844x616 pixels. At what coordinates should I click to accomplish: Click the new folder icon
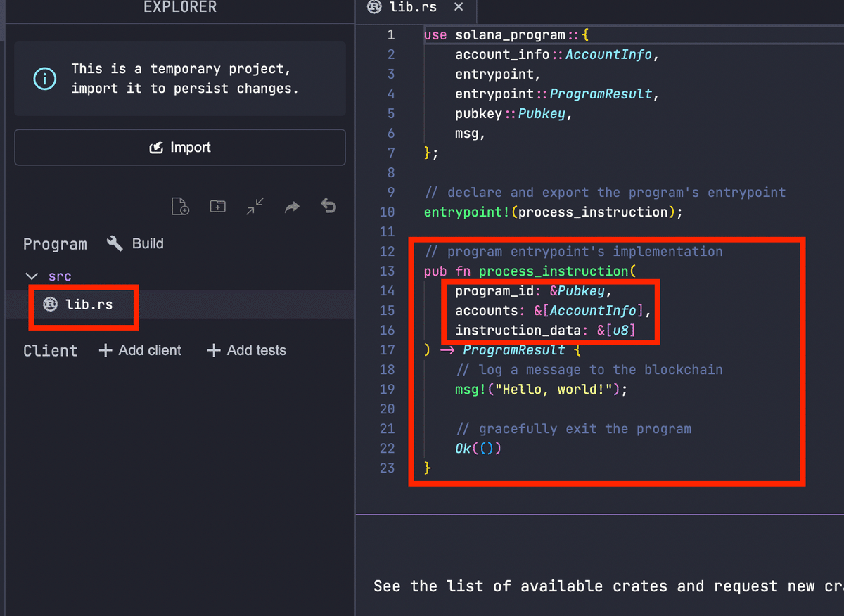tap(218, 207)
